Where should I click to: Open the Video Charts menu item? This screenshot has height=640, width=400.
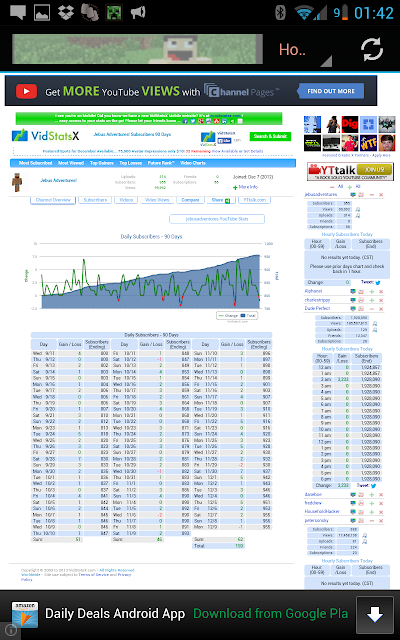click(193, 163)
